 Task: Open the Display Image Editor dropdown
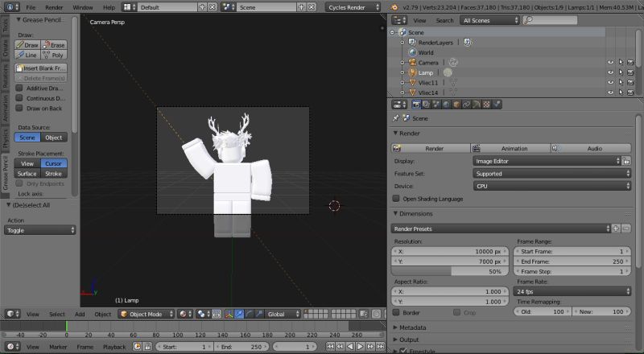click(x=547, y=161)
